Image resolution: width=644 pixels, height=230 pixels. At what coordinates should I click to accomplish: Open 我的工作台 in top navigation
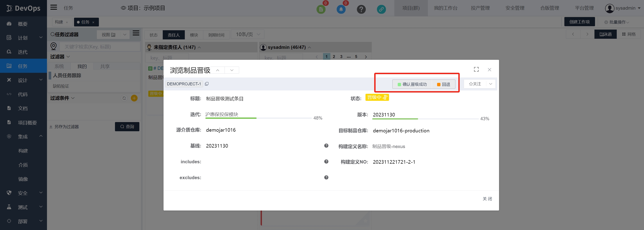tap(445, 8)
